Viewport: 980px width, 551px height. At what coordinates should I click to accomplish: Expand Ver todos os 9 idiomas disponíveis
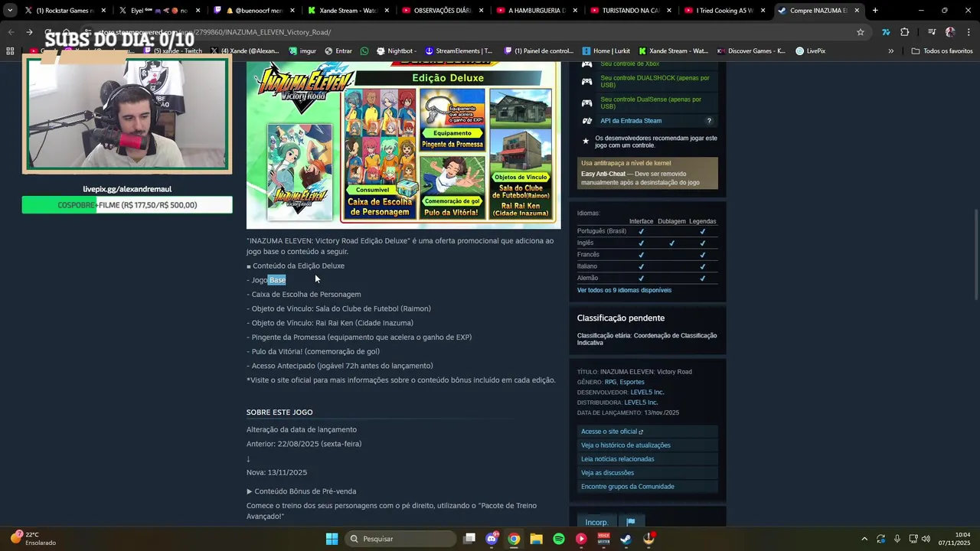(x=624, y=290)
